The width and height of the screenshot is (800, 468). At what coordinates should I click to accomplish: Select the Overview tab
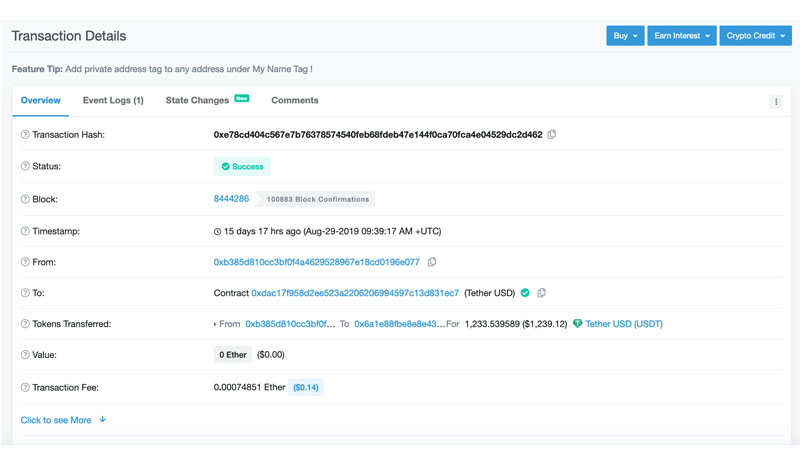tap(40, 101)
